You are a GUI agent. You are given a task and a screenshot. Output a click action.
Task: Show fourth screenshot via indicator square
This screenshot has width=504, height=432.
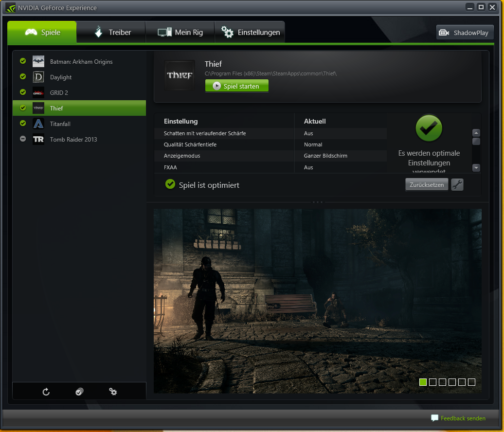pyautogui.click(x=452, y=382)
